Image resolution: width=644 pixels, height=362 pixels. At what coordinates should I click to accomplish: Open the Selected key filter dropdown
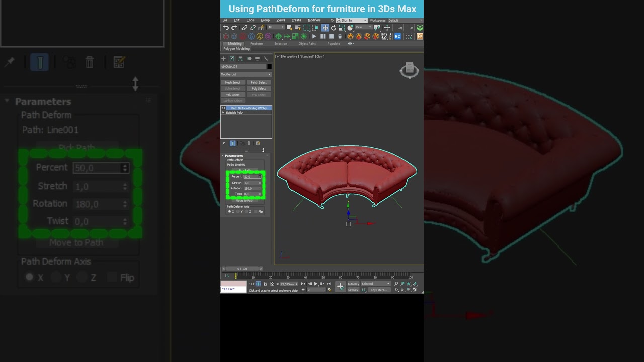pyautogui.click(x=376, y=284)
